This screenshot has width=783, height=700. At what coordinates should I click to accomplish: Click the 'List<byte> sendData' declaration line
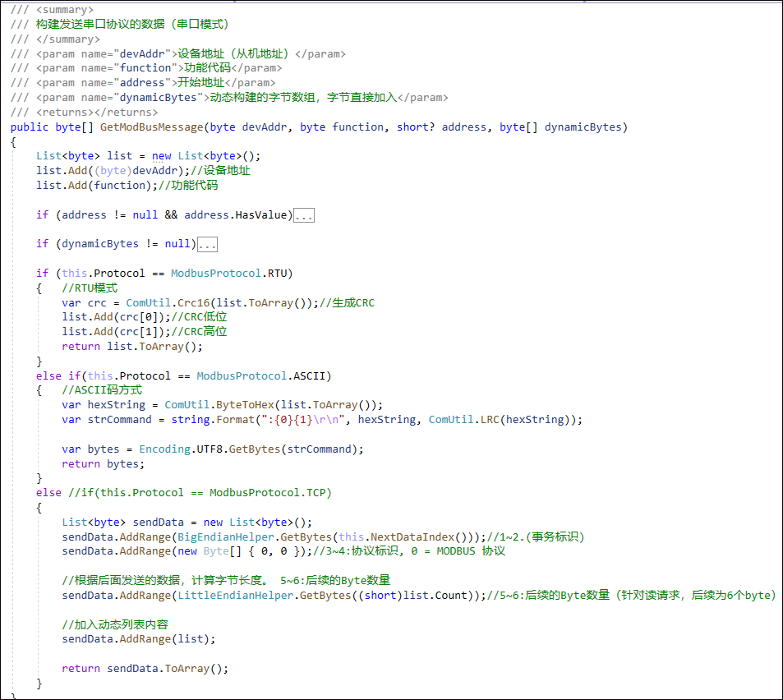(187, 523)
